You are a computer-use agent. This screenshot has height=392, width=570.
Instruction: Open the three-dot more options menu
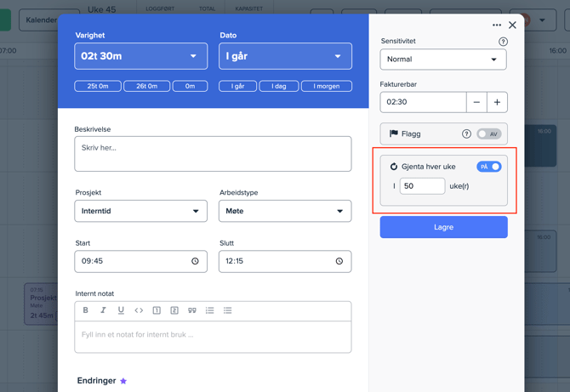(497, 26)
